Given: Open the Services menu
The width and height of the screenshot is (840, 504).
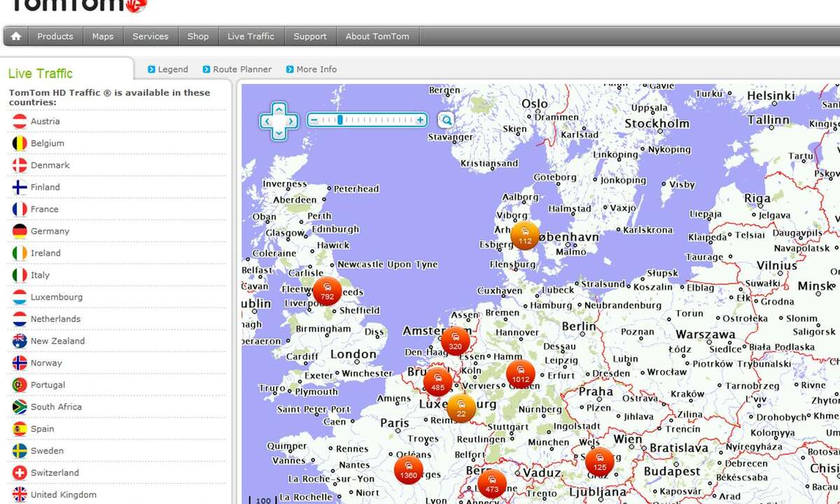Looking at the screenshot, I should point(150,36).
